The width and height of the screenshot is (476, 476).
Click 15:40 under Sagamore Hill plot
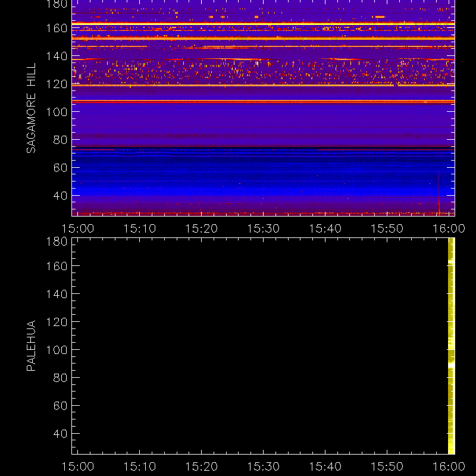pos(325,228)
